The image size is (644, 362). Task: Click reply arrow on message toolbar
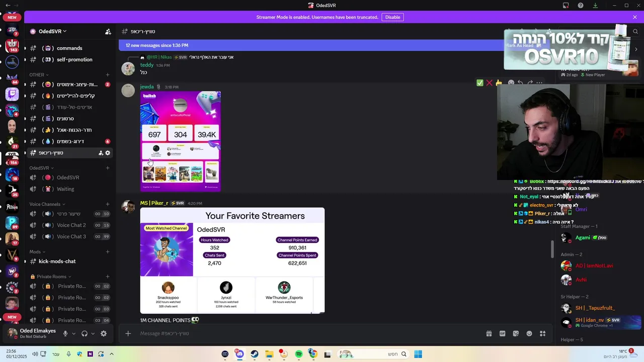click(x=520, y=82)
